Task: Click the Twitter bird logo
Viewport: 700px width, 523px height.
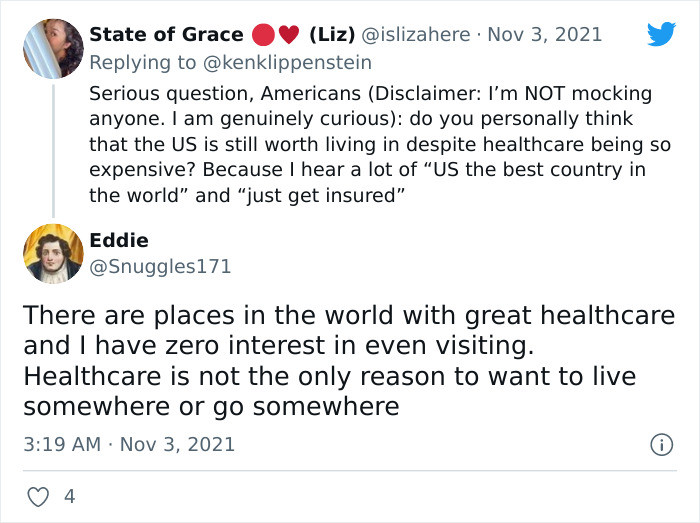Action: 661,34
